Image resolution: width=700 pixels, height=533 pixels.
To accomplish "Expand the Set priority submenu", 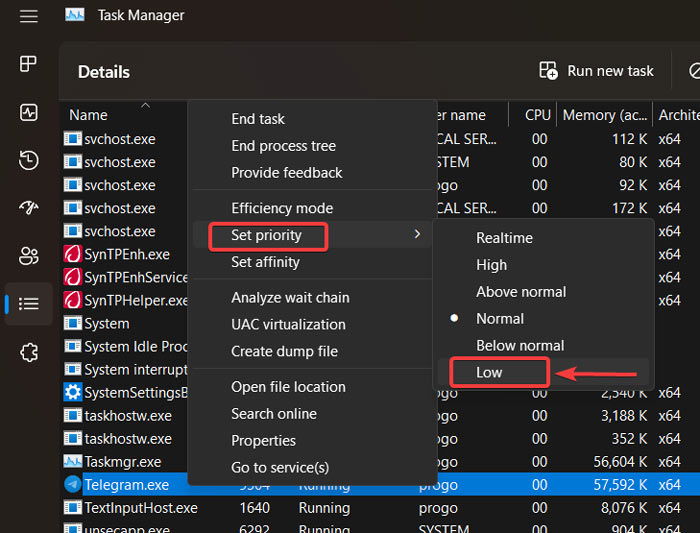I will click(x=265, y=236).
